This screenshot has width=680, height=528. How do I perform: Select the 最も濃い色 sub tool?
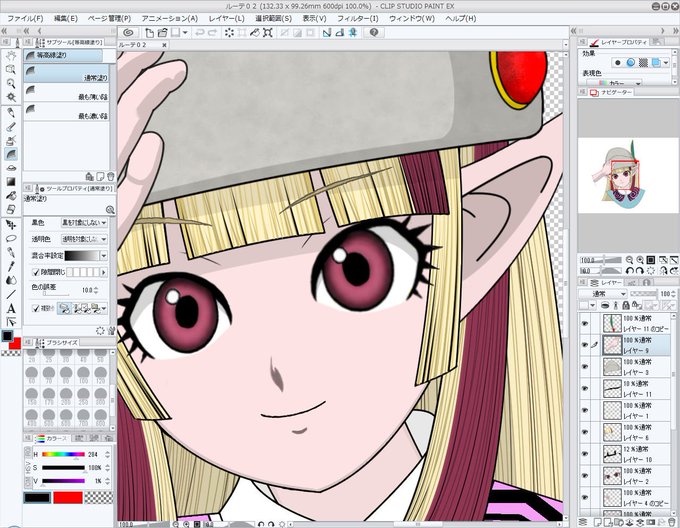click(x=66, y=111)
